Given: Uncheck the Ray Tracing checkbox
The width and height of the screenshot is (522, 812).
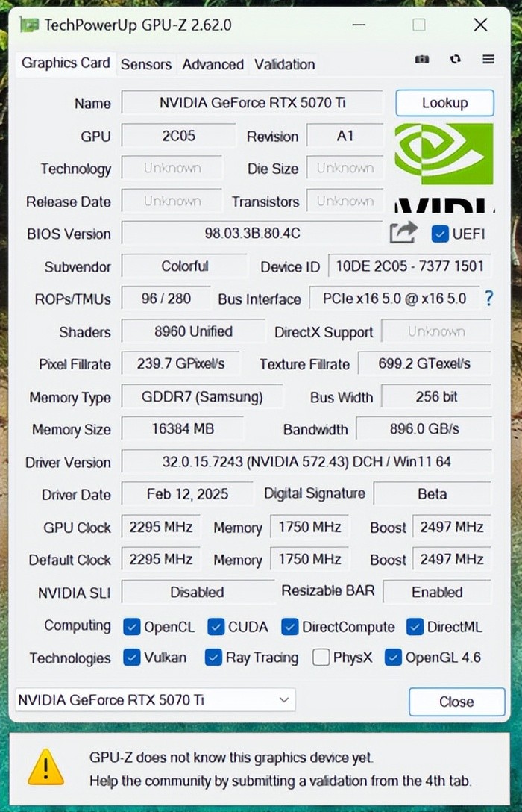Looking at the screenshot, I should click(x=213, y=658).
